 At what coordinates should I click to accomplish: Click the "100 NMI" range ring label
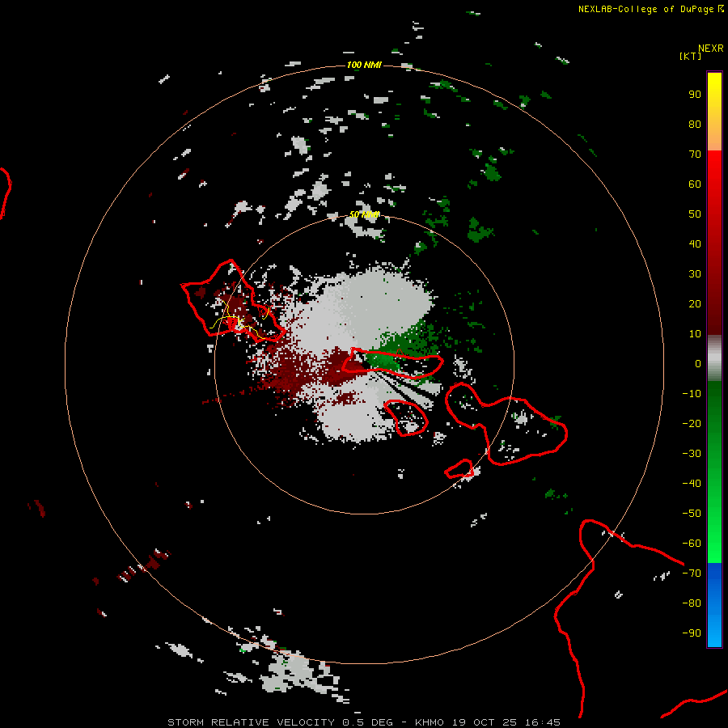click(x=364, y=65)
